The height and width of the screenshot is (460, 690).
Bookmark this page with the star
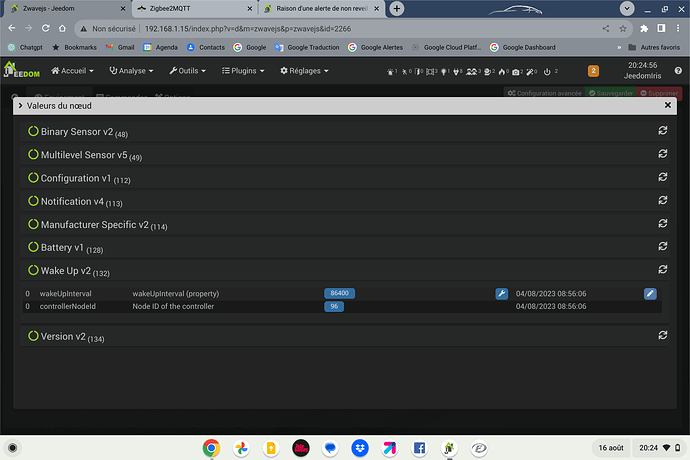point(623,29)
